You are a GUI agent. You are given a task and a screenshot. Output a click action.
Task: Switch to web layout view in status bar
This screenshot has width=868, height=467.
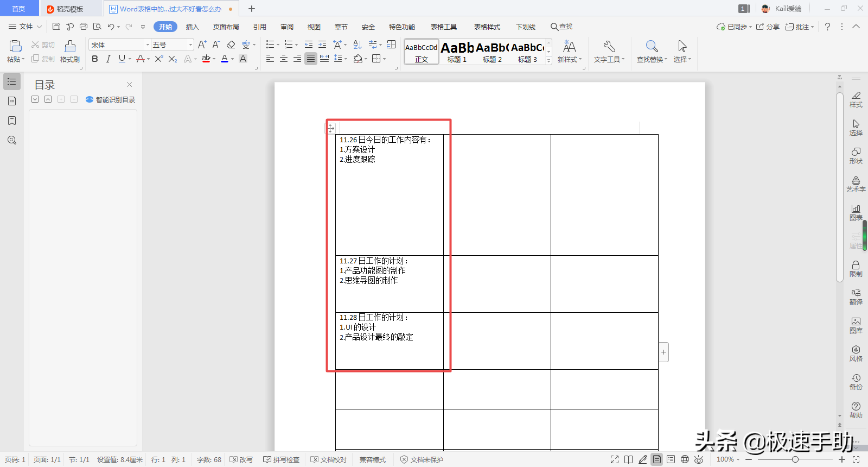pyautogui.click(x=685, y=459)
